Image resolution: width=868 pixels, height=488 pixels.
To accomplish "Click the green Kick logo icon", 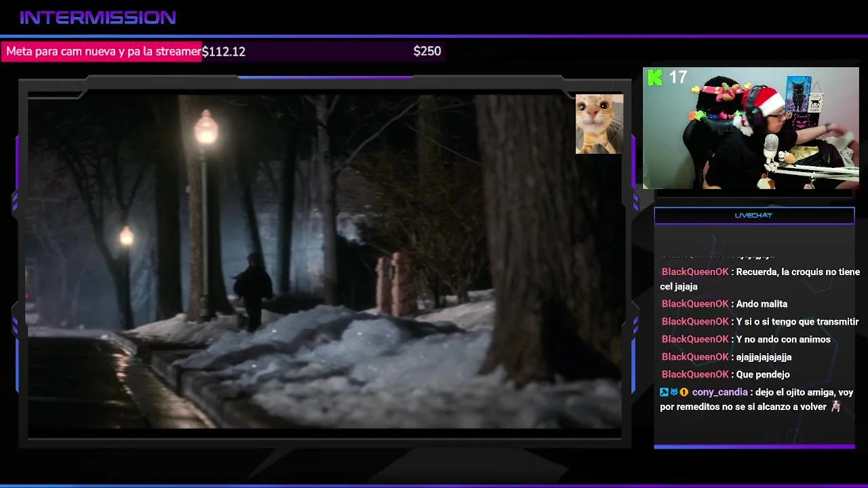I will (x=655, y=78).
